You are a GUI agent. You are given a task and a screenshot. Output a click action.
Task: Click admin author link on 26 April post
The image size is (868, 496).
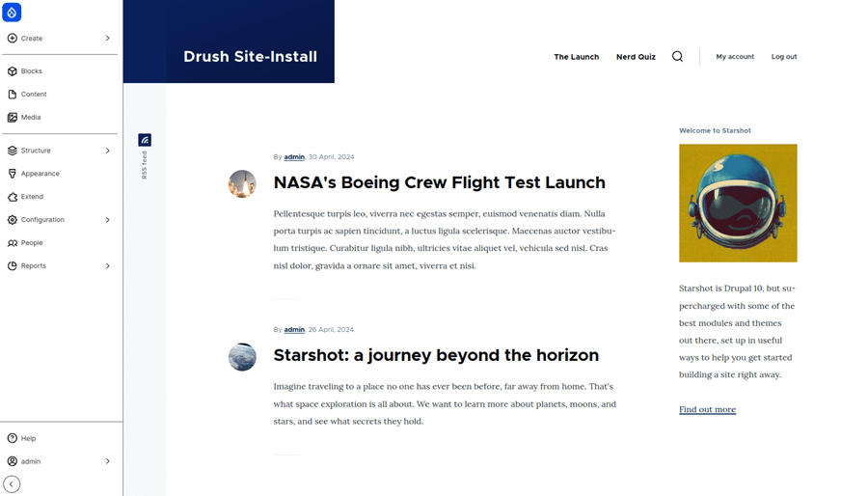click(x=294, y=330)
